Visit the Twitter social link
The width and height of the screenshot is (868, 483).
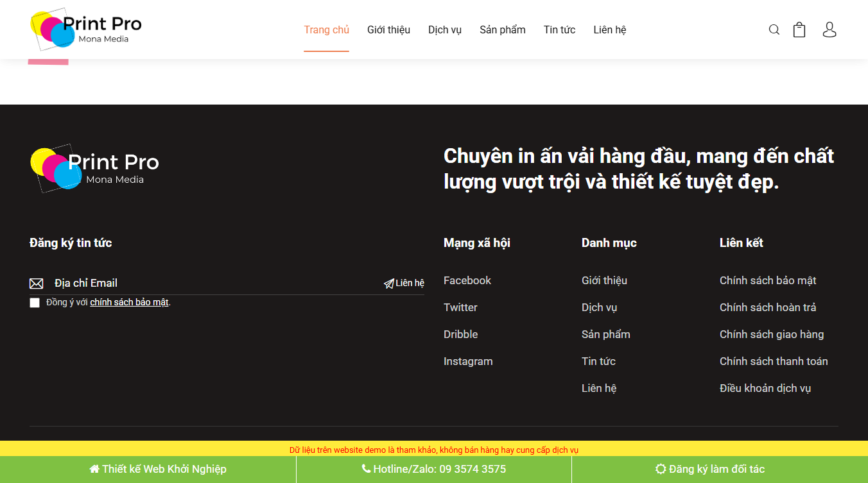pyautogui.click(x=460, y=307)
